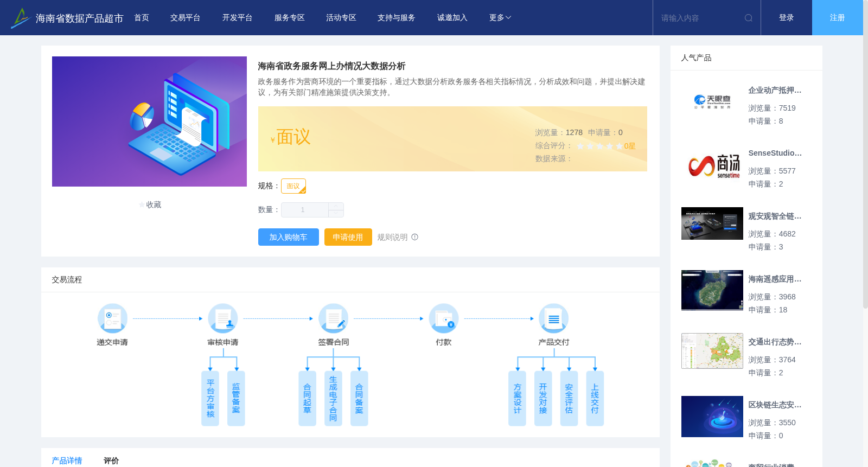Click the 递交申请 step icon
868x467 pixels.
[x=112, y=318]
